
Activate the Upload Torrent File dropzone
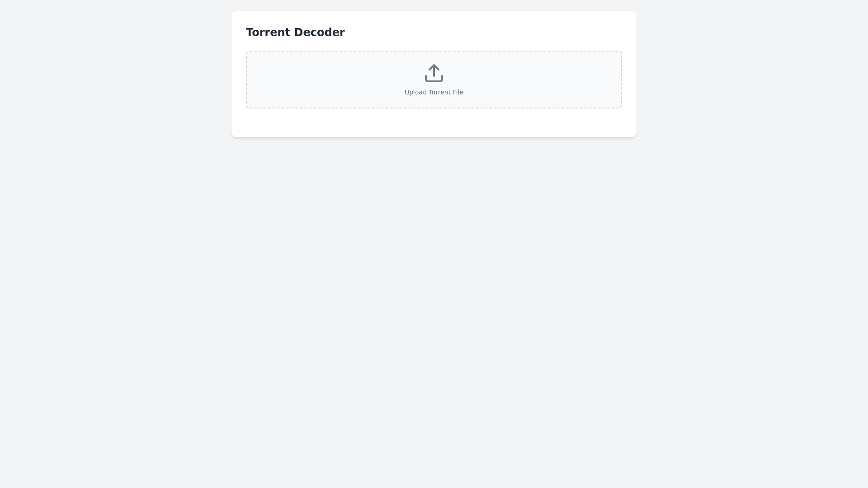pyautogui.click(x=434, y=80)
